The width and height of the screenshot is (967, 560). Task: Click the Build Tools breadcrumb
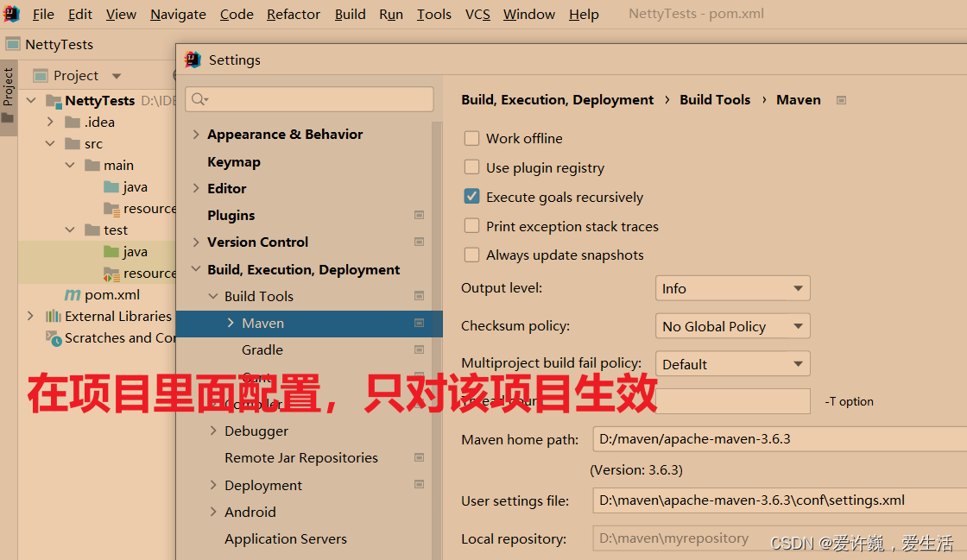pos(715,100)
